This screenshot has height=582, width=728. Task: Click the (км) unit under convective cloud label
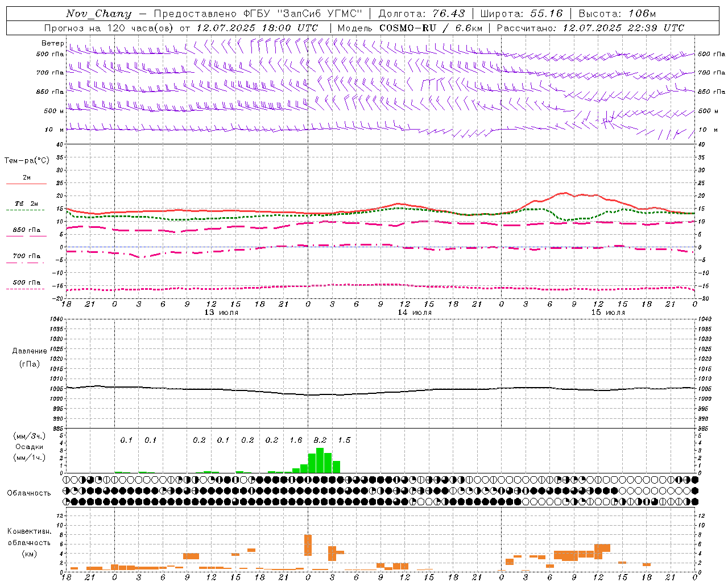click(x=29, y=554)
